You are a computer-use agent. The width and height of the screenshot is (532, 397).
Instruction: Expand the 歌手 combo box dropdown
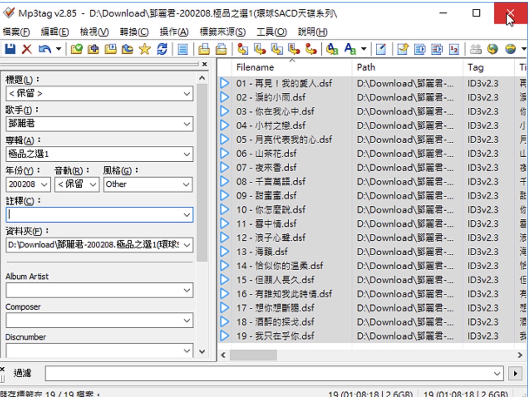(x=187, y=124)
